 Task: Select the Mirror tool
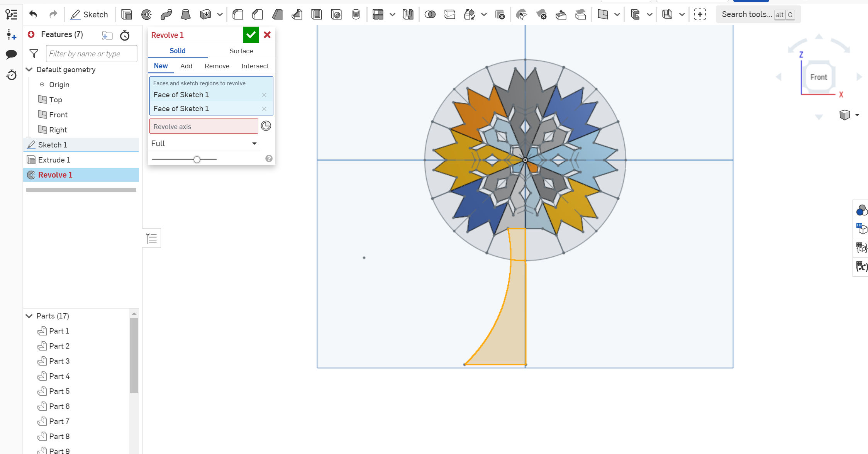click(x=408, y=14)
